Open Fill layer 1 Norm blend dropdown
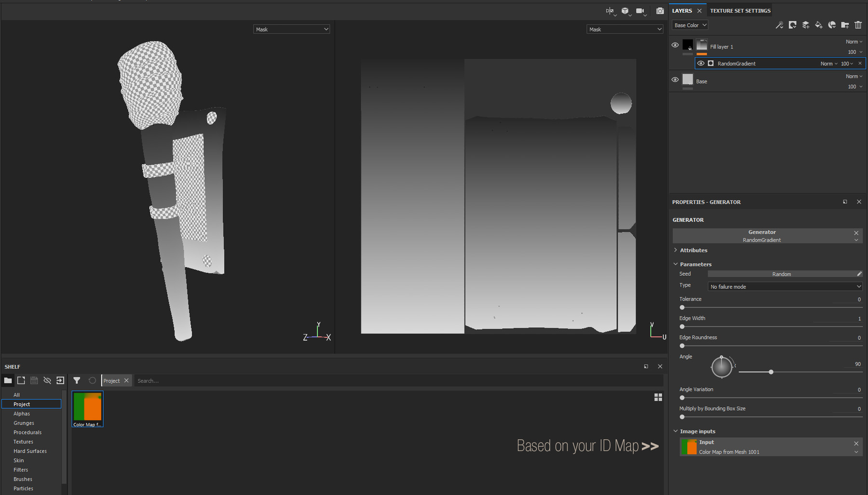 coord(854,42)
